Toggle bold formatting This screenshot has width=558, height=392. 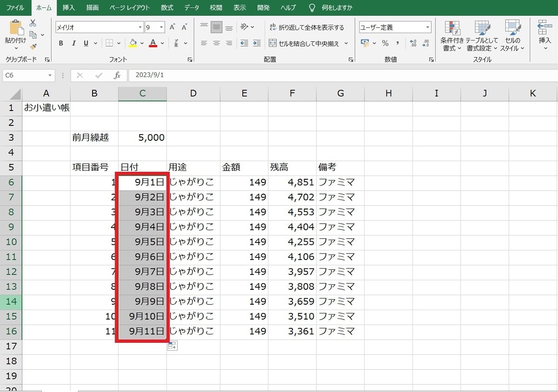[61, 43]
